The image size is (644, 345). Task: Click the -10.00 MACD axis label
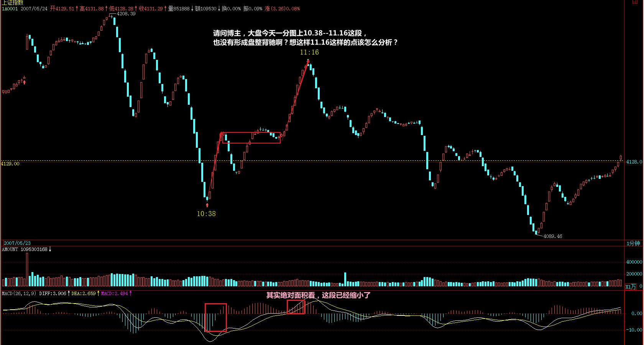(634, 330)
